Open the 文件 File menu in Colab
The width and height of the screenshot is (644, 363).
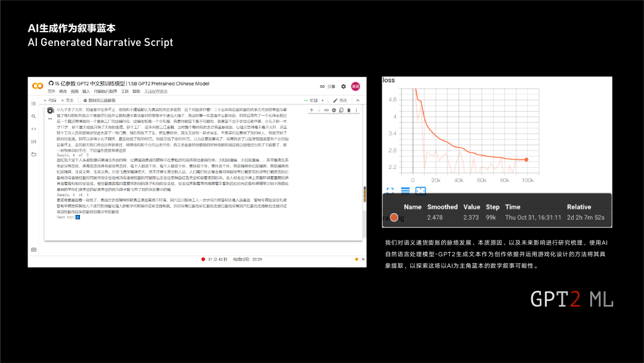[x=51, y=91]
